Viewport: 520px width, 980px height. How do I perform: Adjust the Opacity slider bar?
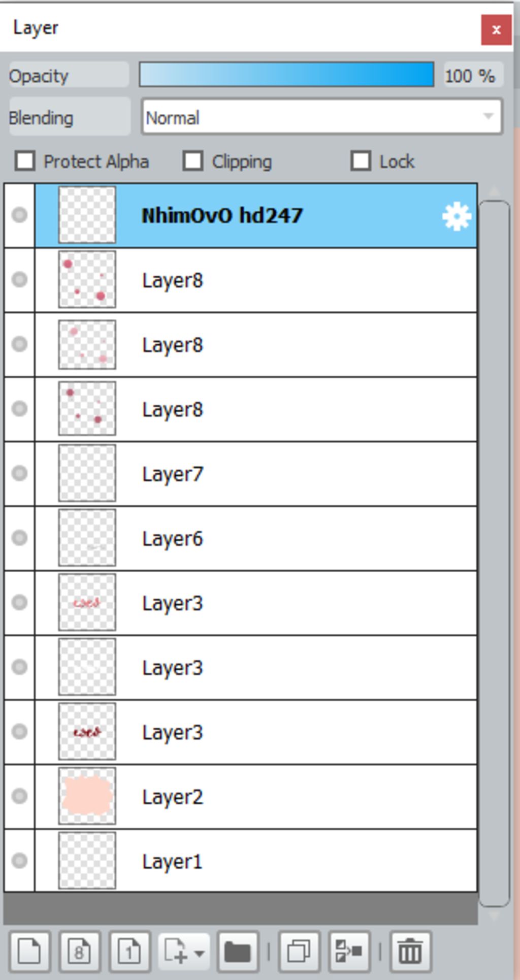tap(286, 75)
